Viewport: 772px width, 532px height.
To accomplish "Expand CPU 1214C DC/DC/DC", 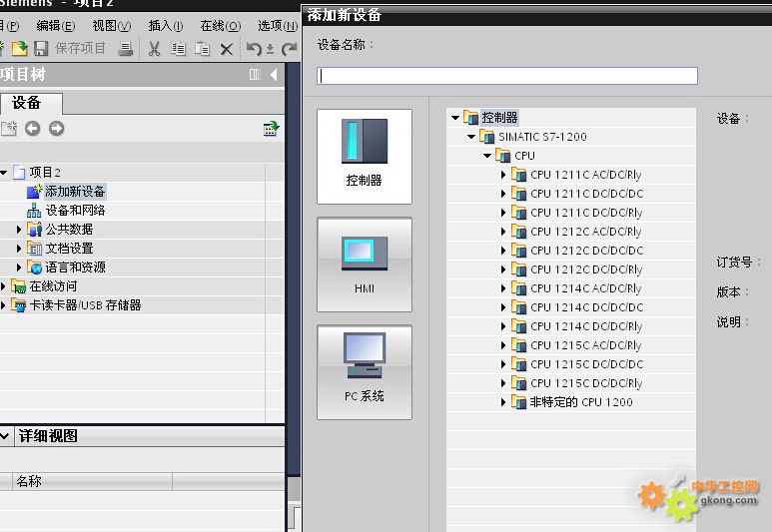I will tap(503, 307).
